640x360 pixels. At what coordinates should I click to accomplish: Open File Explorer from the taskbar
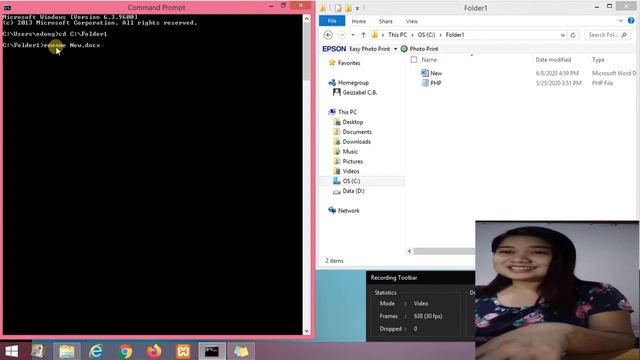pyautogui.click(x=67, y=351)
